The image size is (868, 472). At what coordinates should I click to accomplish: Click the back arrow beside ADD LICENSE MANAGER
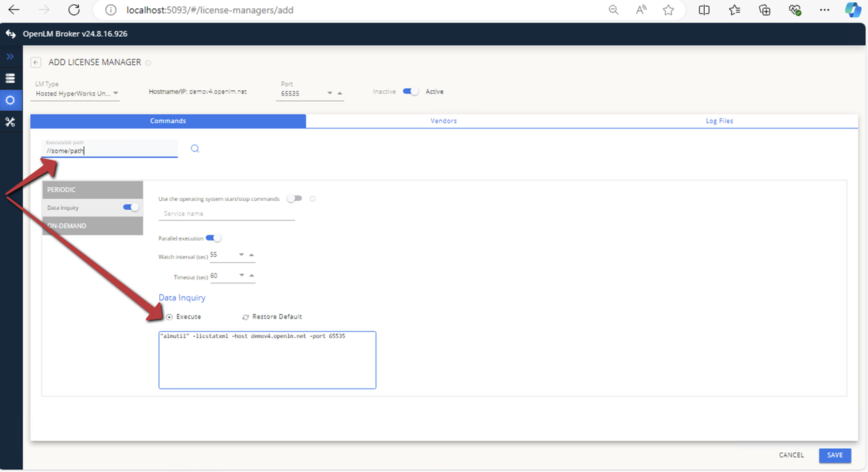click(36, 61)
